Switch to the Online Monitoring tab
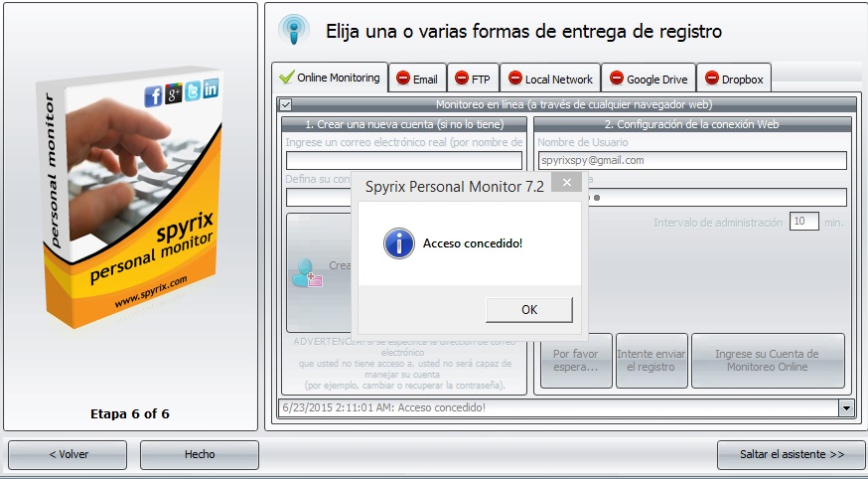This screenshot has width=868, height=479. point(330,78)
